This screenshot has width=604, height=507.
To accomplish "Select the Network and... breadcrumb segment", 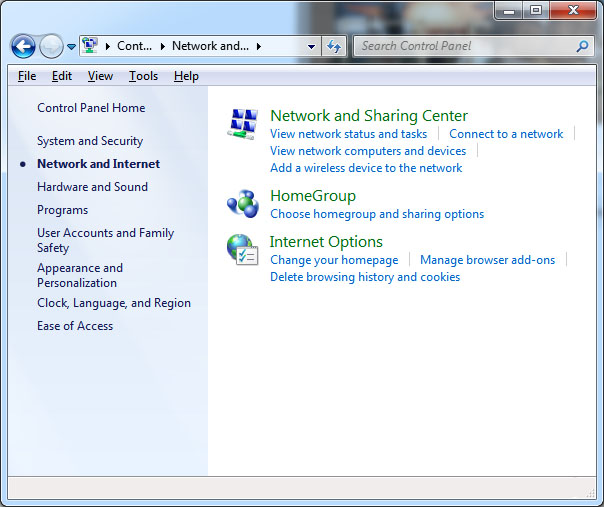I will pos(210,46).
